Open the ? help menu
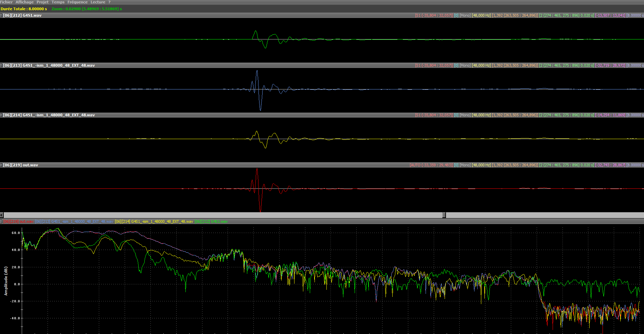Viewport: 644px width, 334px height. tap(109, 2)
